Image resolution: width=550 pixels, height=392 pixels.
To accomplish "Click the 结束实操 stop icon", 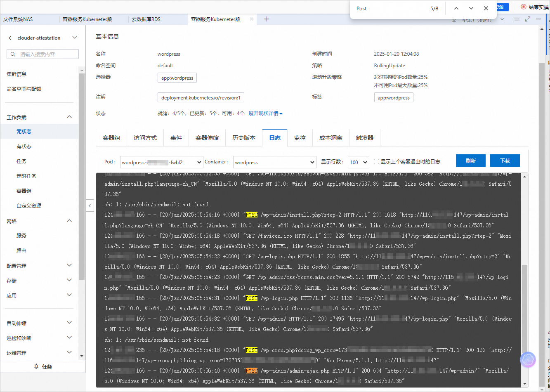I will [523, 7].
